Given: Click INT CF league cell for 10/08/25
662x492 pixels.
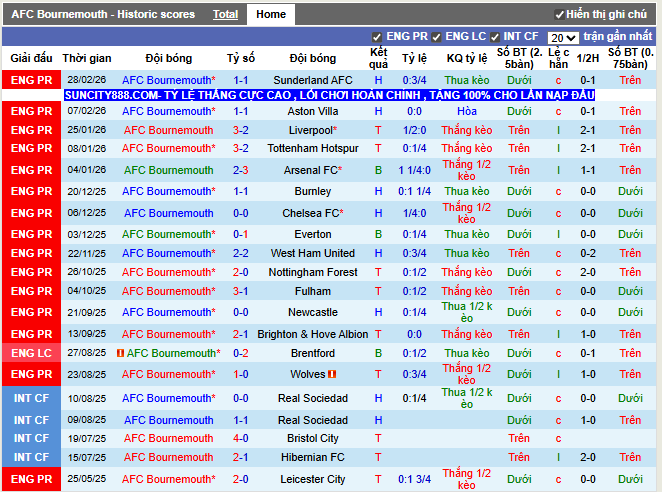Looking at the screenshot, I should tap(31, 398).
